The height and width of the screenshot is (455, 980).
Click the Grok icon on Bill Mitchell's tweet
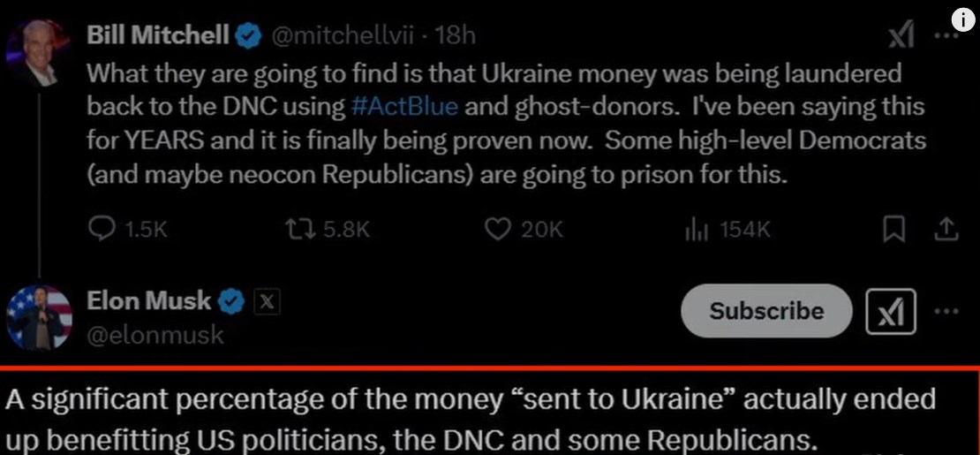coord(901,36)
